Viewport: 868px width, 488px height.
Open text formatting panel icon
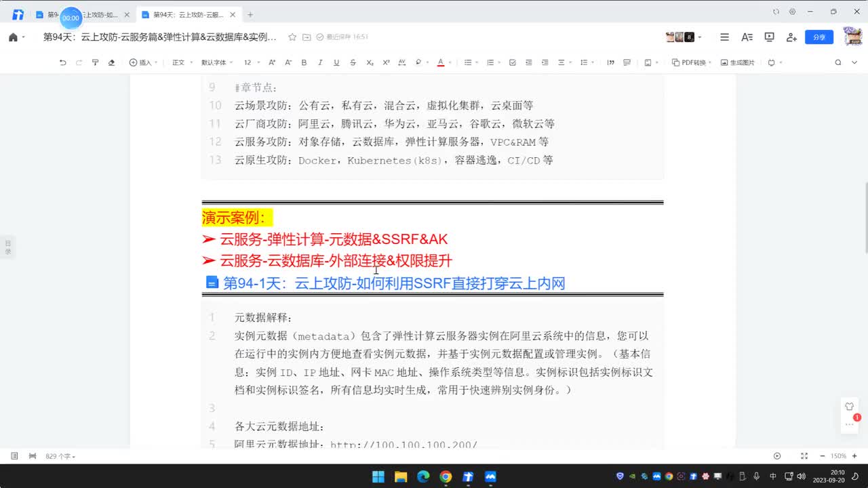tap(747, 37)
